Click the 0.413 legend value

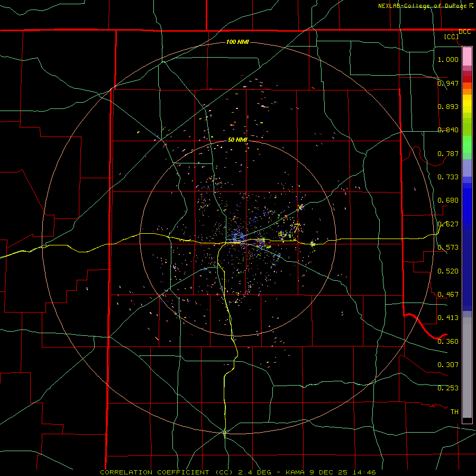[x=448, y=317]
